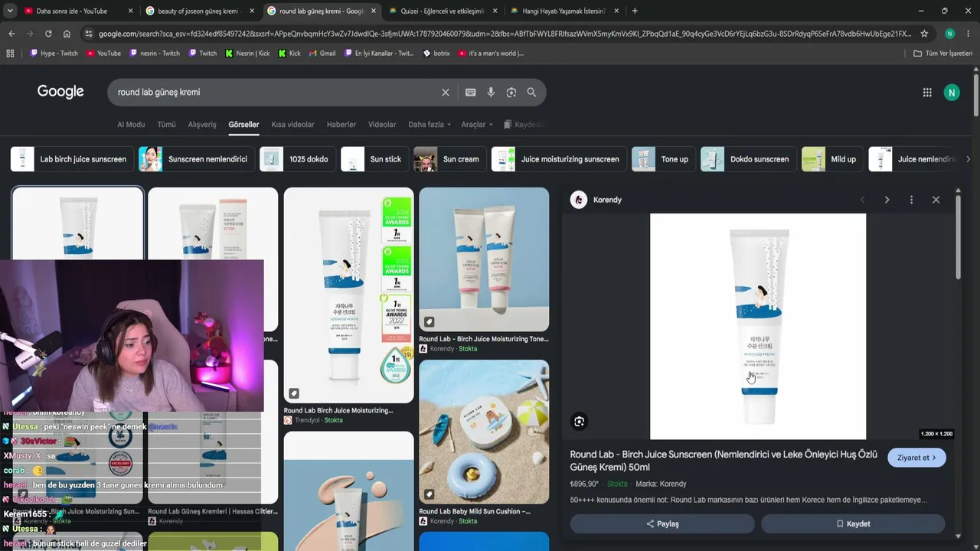Viewport: 980px width, 551px height.
Task: Click the google.com address bar
Action: point(505,34)
